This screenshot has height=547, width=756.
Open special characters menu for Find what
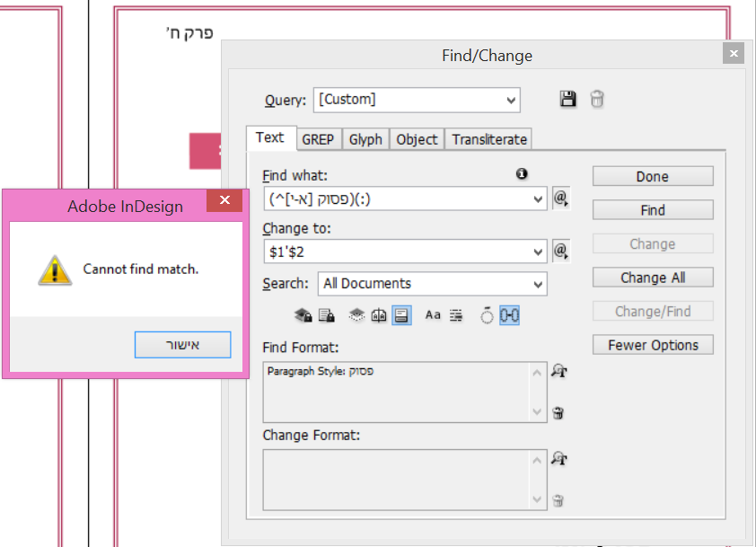(561, 199)
